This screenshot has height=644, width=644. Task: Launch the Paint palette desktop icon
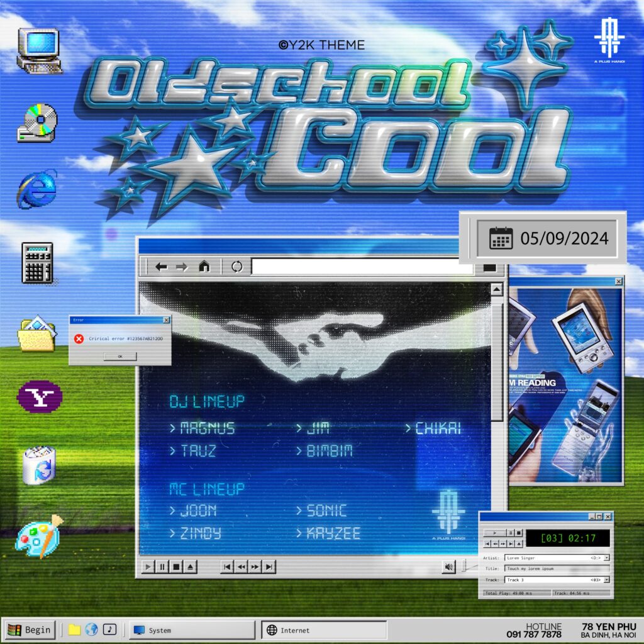40,536
